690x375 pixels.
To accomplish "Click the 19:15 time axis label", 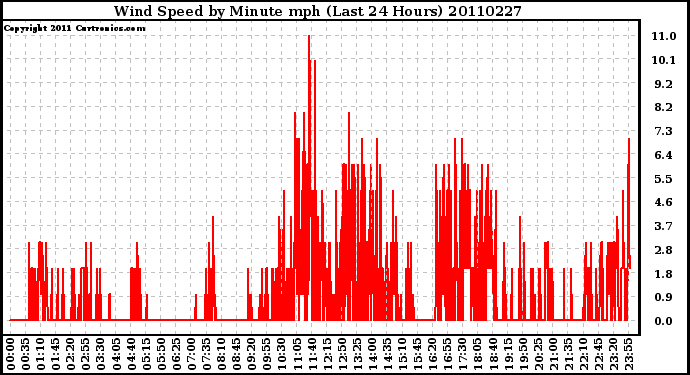I will (508, 355).
